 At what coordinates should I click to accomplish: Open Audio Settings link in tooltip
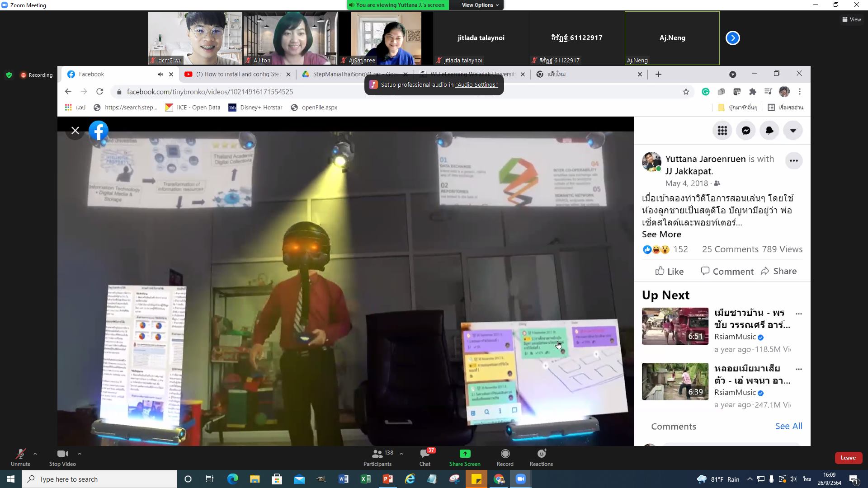click(x=476, y=85)
